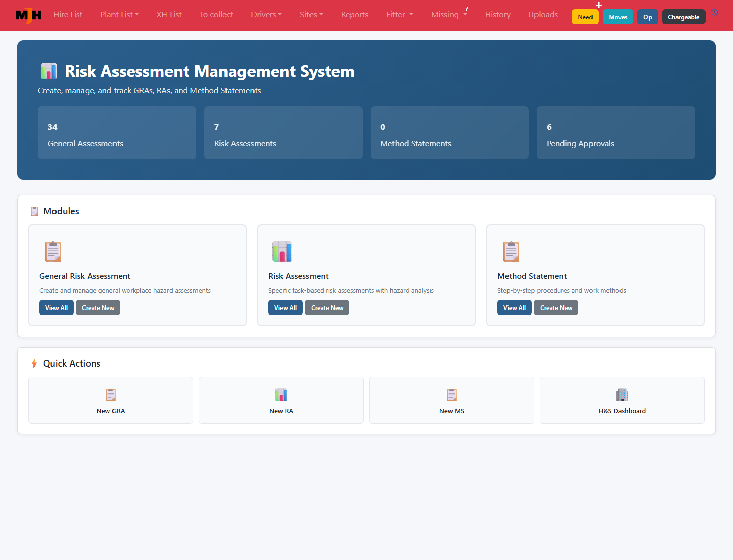Open the XH List page
The image size is (733, 560).
[169, 15]
